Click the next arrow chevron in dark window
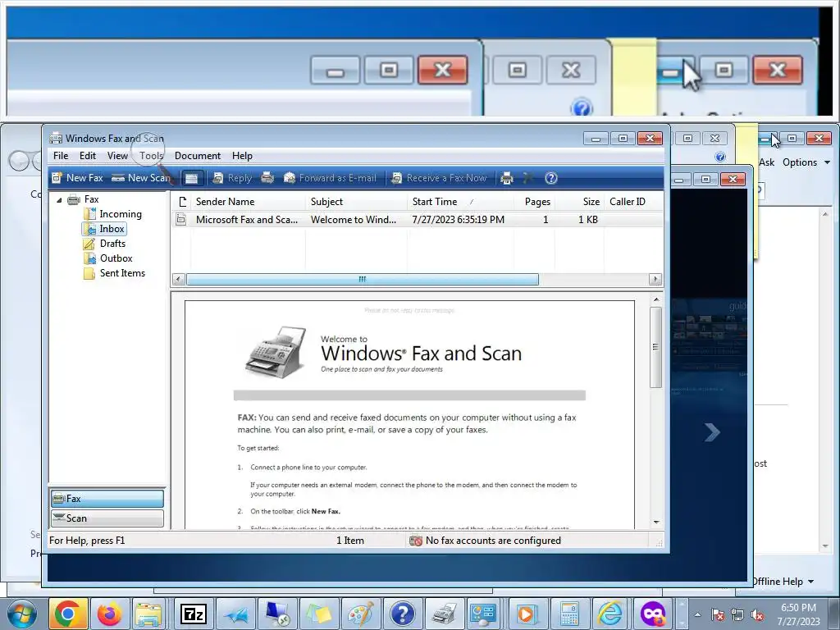This screenshot has width=840, height=630. pos(712,431)
